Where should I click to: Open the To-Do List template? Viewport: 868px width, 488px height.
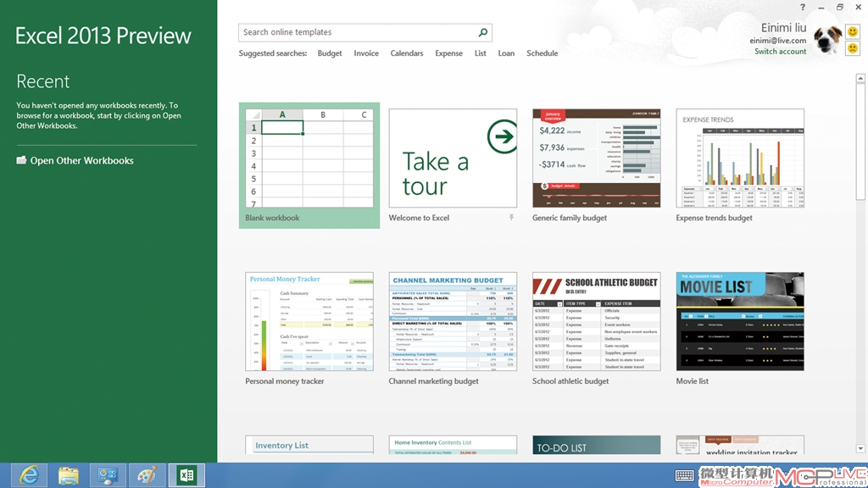pyautogui.click(x=596, y=445)
